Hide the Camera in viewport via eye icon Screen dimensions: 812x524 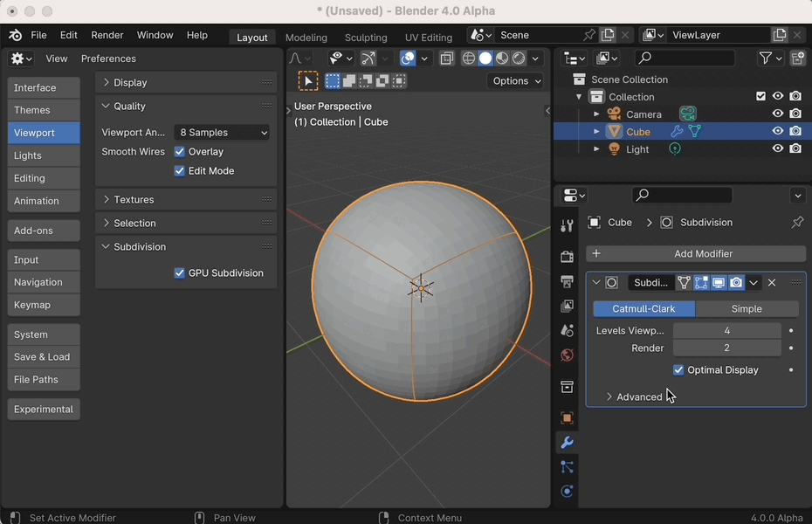[777, 114]
